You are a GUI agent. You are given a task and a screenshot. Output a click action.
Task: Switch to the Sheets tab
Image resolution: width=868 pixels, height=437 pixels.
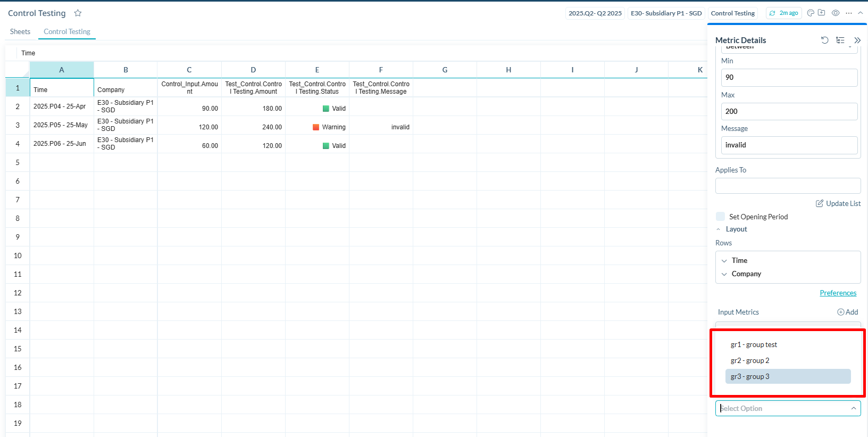pos(20,32)
